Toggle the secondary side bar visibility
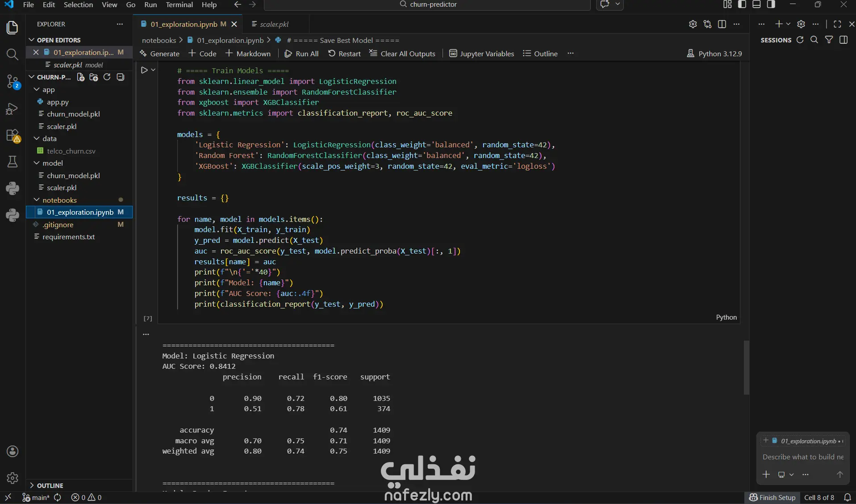 pyautogui.click(x=771, y=4)
